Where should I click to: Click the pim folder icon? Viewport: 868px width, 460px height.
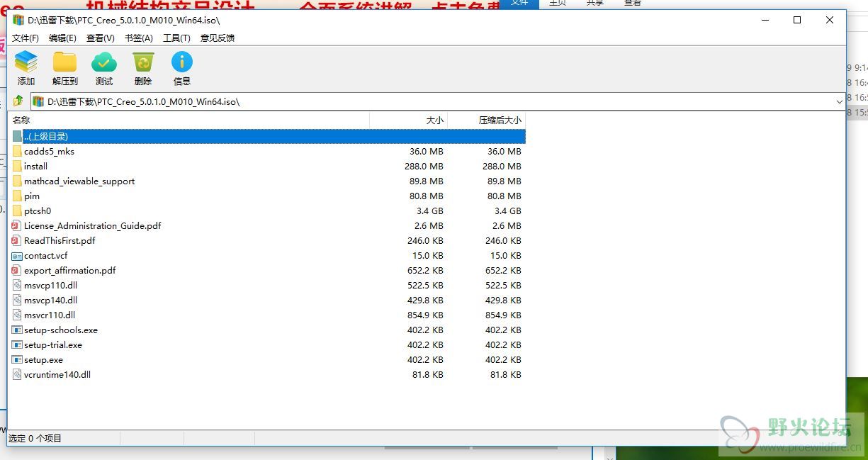pyautogui.click(x=17, y=196)
